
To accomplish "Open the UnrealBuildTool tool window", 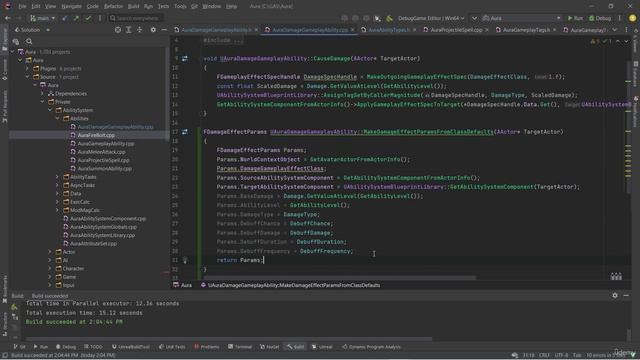I will pyautogui.click(x=131, y=347).
